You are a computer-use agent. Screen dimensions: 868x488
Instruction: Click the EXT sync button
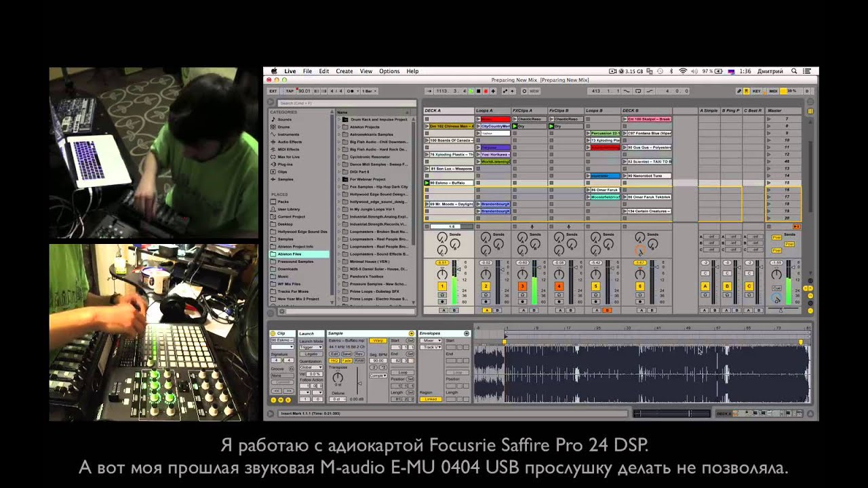[x=273, y=90]
